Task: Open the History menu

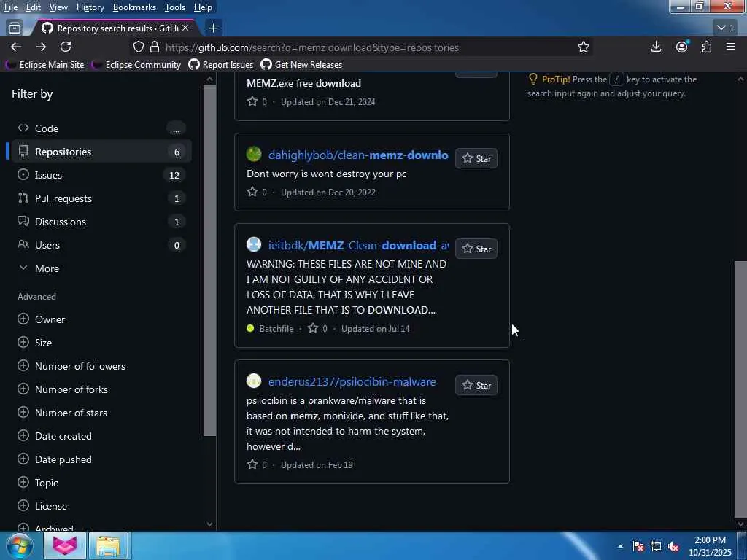Action: [x=90, y=7]
